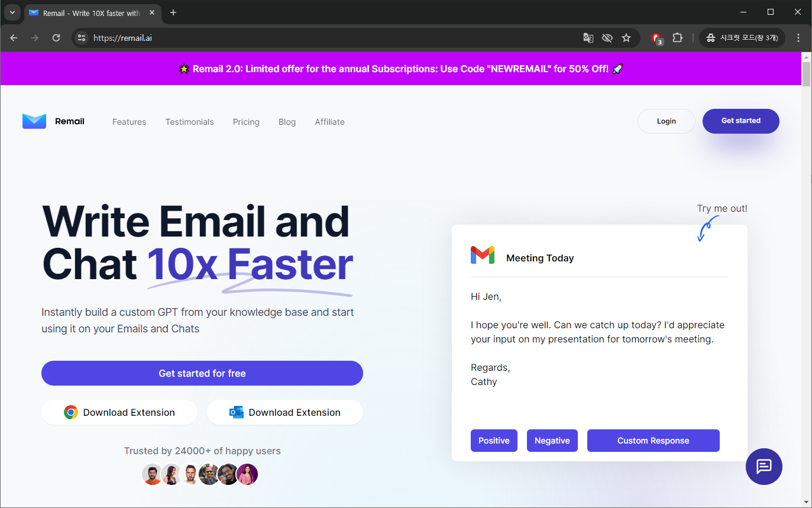Open the Pricing page
This screenshot has width=812, height=508.
point(246,122)
